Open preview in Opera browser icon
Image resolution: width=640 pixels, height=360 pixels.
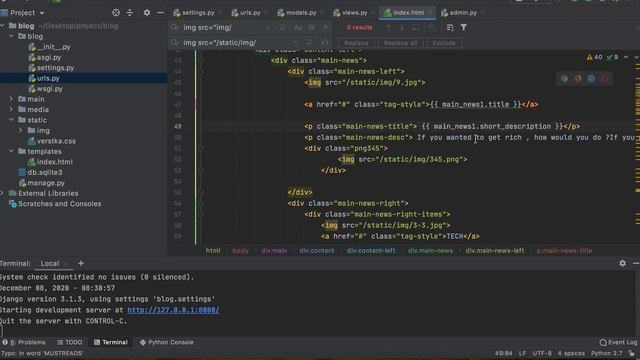pos(604,78)
